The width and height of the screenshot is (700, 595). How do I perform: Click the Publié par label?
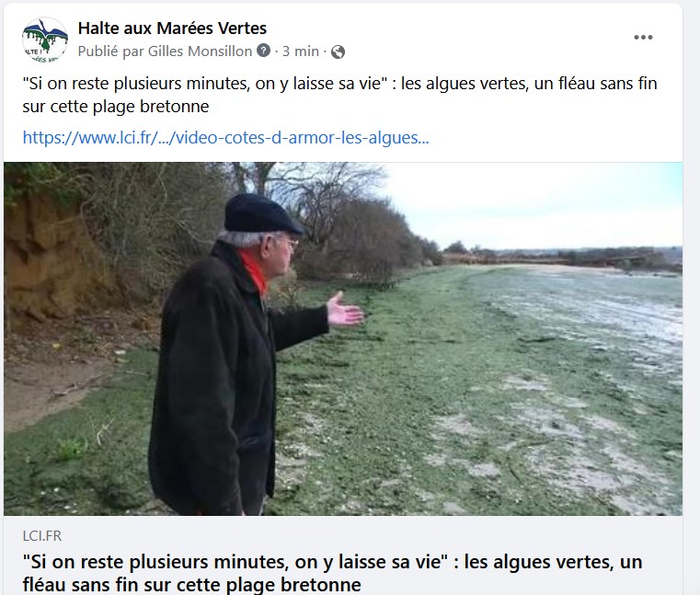(x=111, y=51)
